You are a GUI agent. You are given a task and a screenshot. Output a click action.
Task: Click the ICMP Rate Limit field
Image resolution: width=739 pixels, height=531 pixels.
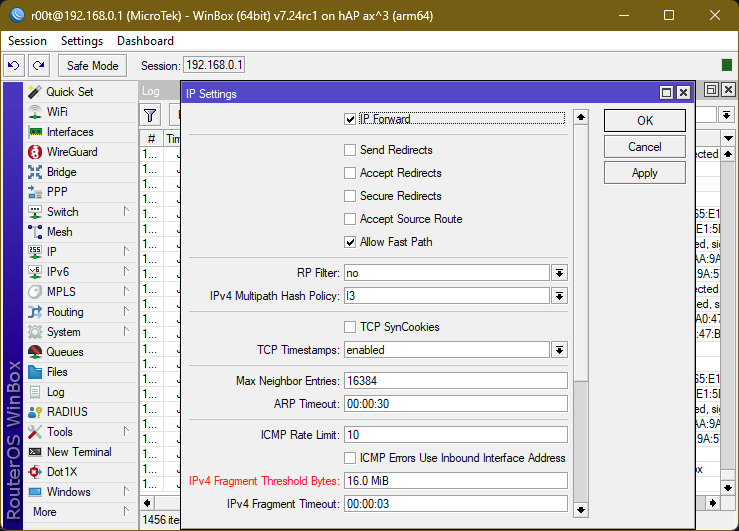pos(456,434)
